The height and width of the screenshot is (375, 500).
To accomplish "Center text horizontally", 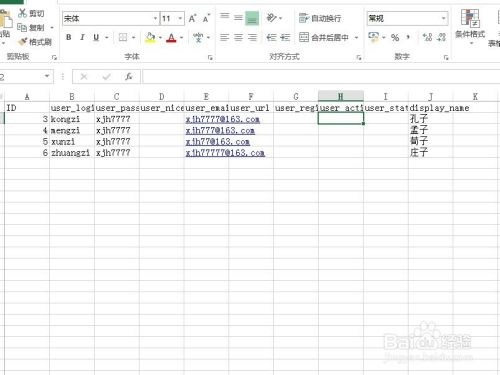I will coord(238,37).
